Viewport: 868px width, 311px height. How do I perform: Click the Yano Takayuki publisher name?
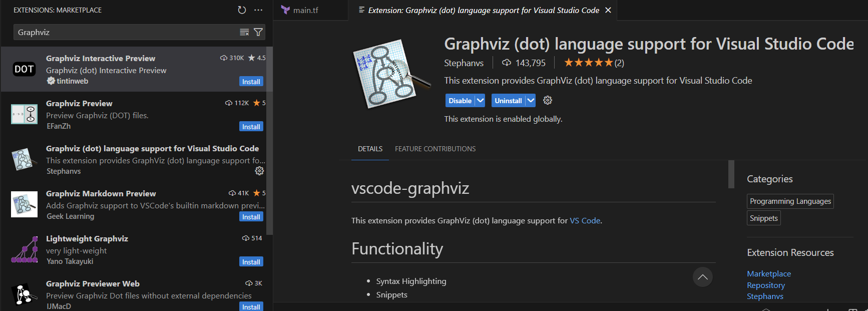pos(70,261)
